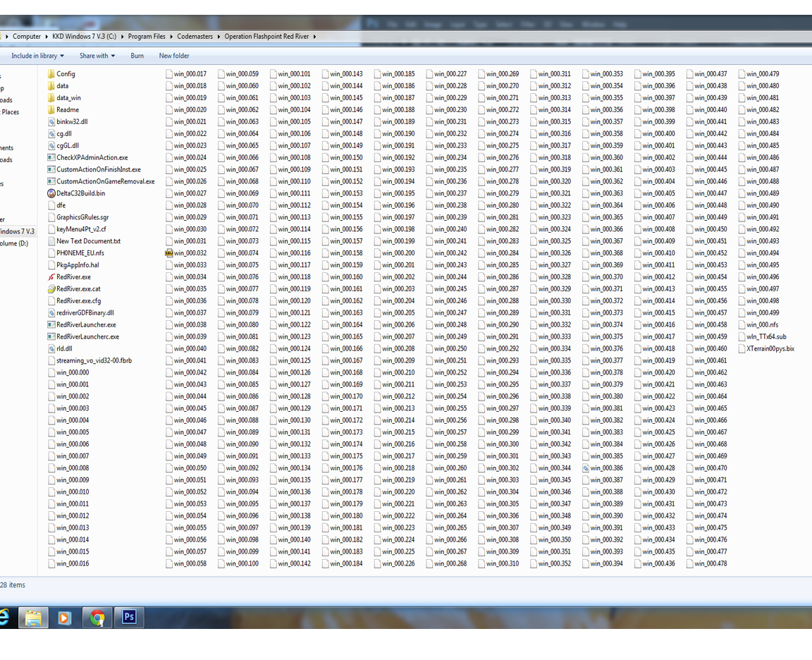Viewport: 812px width, 660px height.
Task: Click the binkw32.dll file icon
Action: tap(51, 122)
